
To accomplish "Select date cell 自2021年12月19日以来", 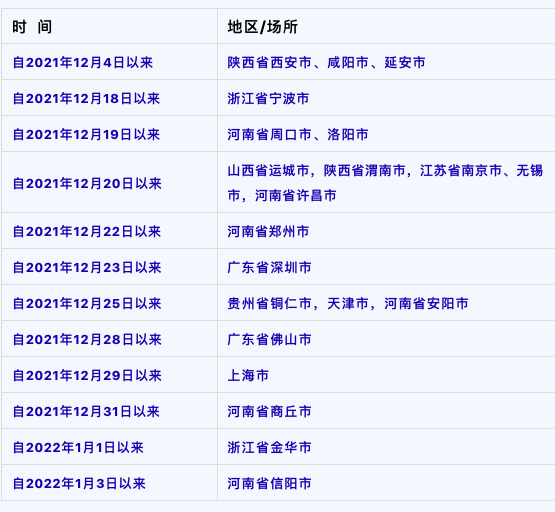I will click(x=86, y=134).
